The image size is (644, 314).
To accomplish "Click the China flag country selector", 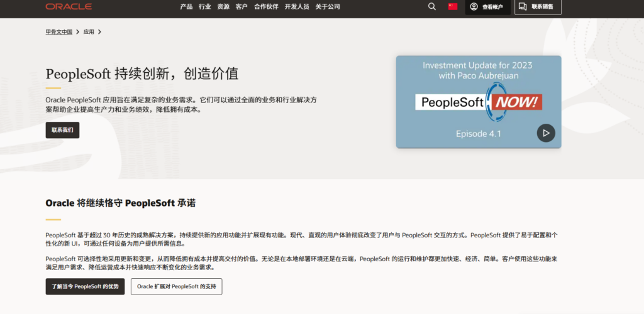I will coord(452,6).
